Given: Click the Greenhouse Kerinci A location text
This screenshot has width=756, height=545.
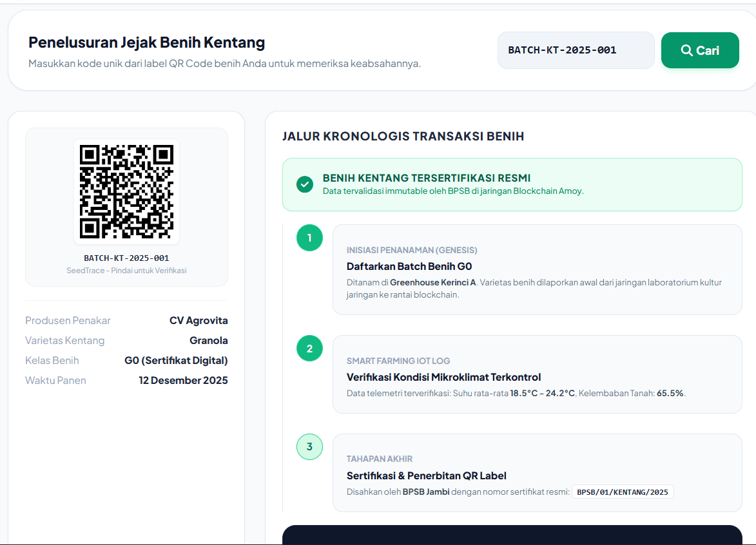Looking at the screenshot, I should [432, 282].
